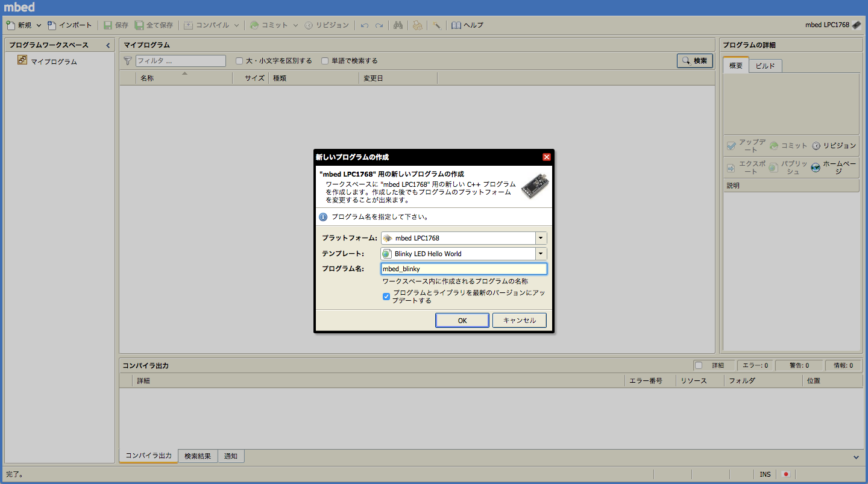Switch to the ビルド tab

coord(765,66)
